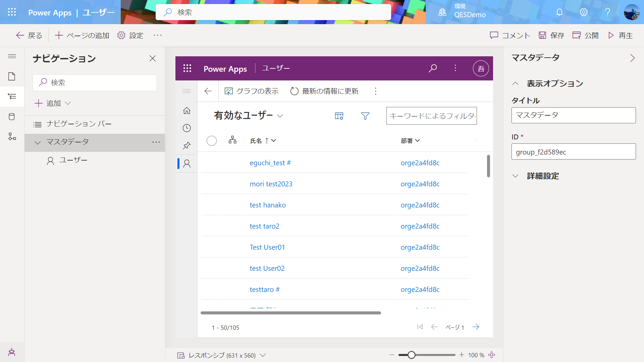The image size is (644, 362).
Task: Select the ユーザー sitemap person icon
Action: [x=187, y=164]
